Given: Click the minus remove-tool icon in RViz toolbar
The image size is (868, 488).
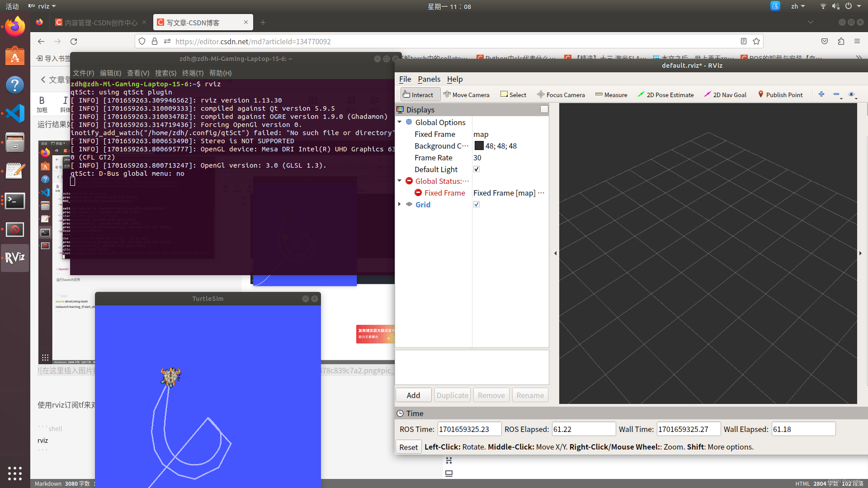Looking at the screenshot, I should [x=836, y=94].
